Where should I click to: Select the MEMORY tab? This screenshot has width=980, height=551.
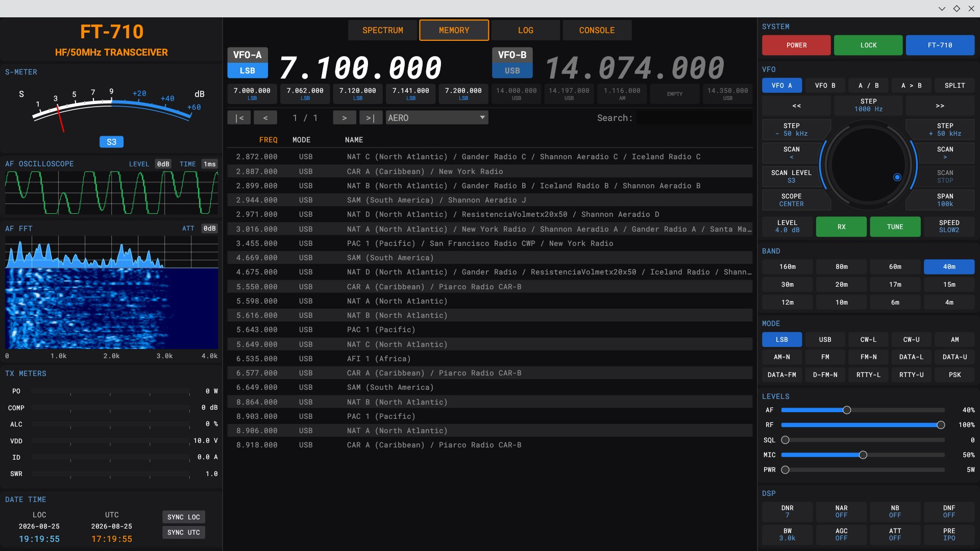click(454, 31)
